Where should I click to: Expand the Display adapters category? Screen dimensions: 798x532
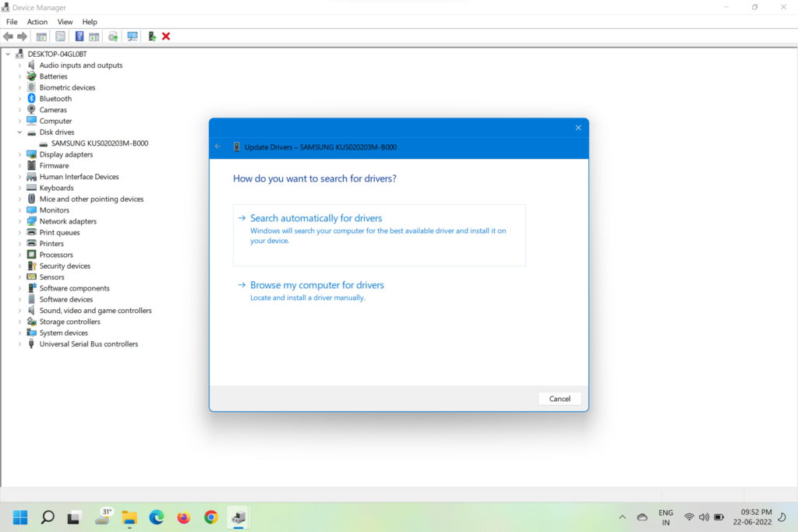(x=20, y=154)
